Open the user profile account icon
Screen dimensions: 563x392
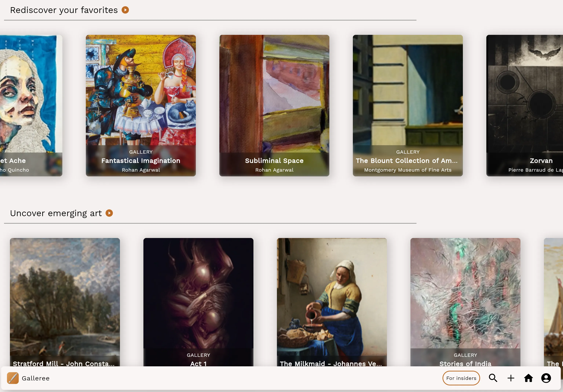pos(546,378)
